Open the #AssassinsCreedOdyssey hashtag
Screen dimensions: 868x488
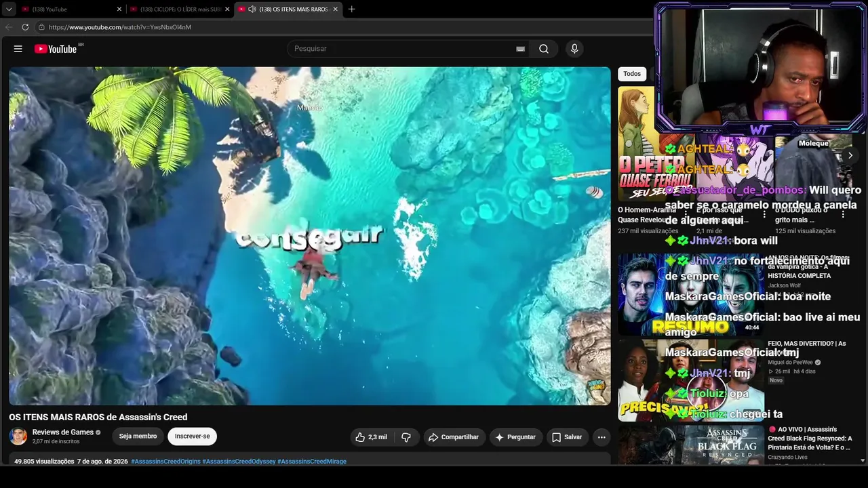(239, 462)
